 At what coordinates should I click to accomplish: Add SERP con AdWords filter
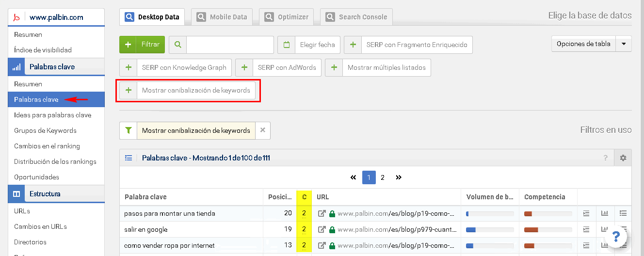coord(278,67)
